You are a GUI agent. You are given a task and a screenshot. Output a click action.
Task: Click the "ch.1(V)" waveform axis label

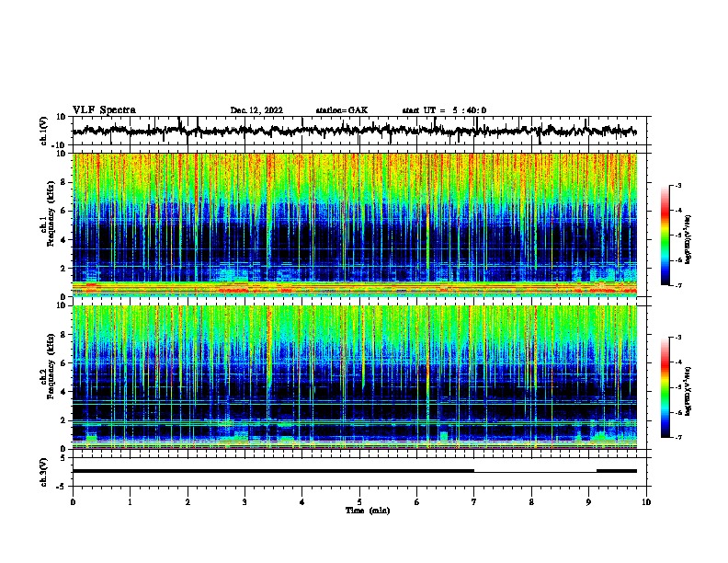pos(44,131)
